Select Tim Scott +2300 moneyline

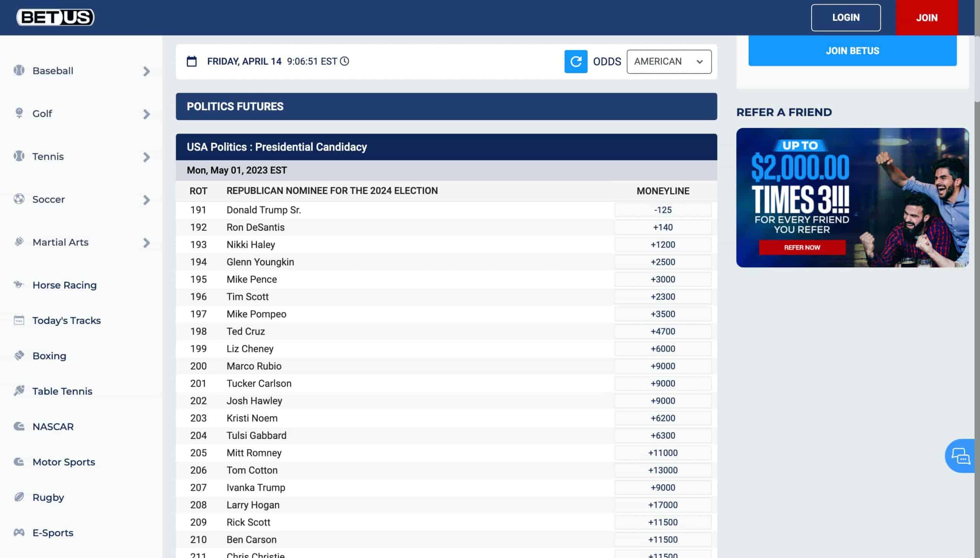(663, 297)
